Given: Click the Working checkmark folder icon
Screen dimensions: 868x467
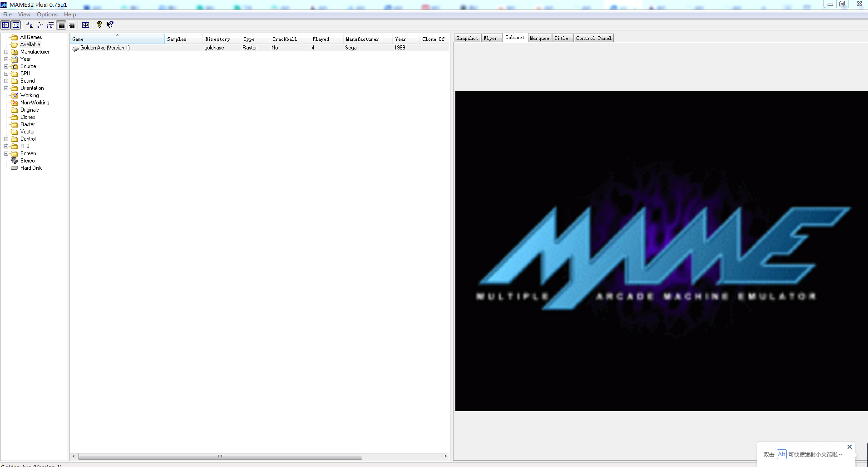Looking at the screenshot, I should 15,95.
